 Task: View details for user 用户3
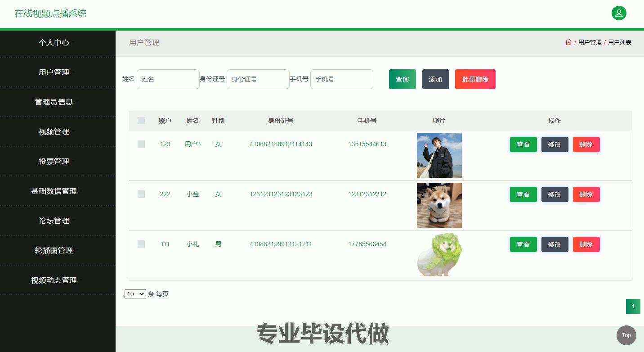click(x=523, y=144)
